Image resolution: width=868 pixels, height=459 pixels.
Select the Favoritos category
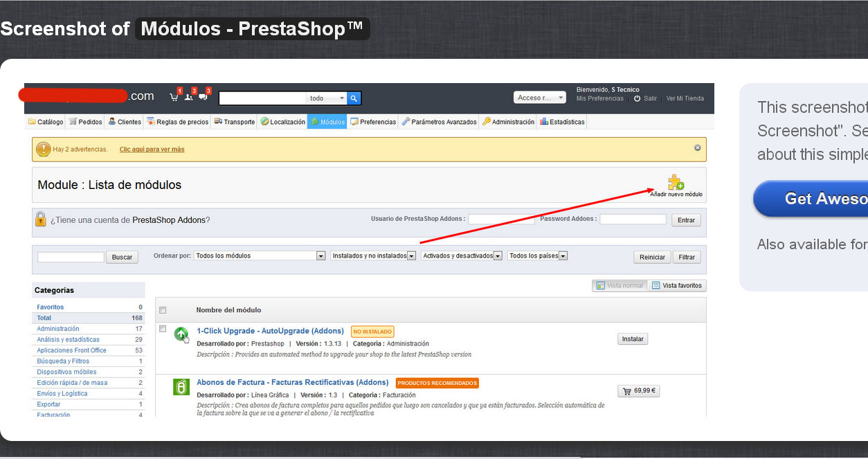point(89,307)
